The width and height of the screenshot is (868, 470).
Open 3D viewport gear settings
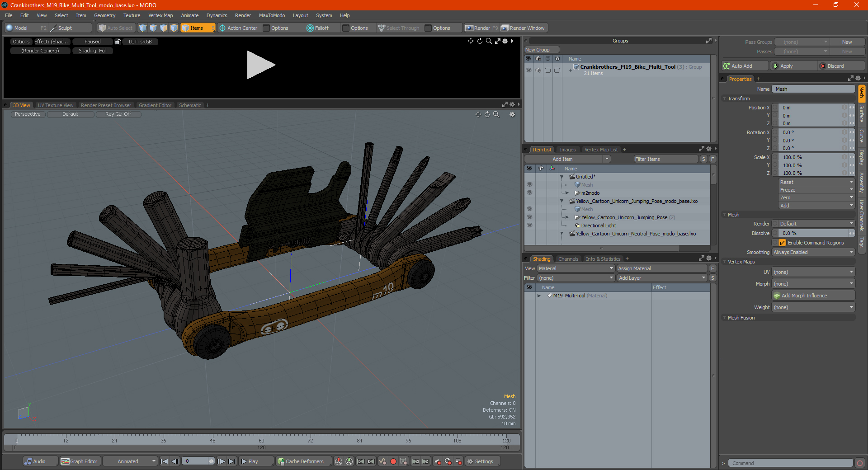pyautogui.click(x=512, y=114)
